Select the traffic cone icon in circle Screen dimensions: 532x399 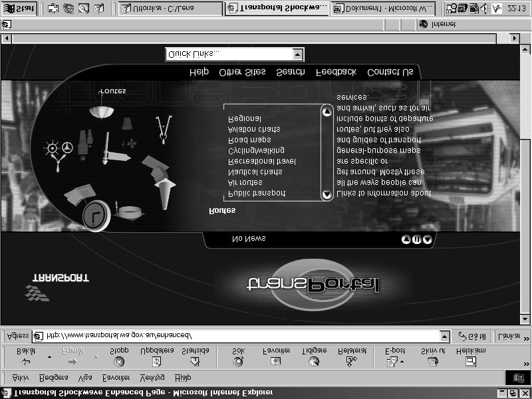pos(165,194)
